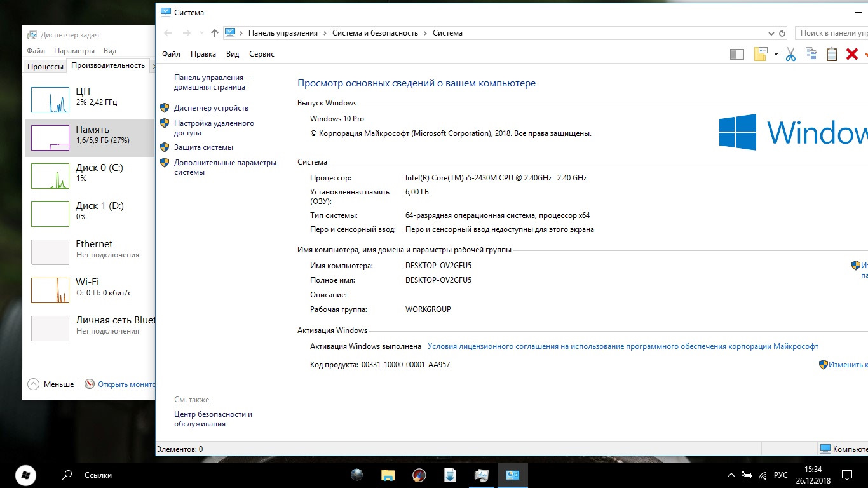
Task: Show hidden tray icons chevron
Action: (x=731, y=475)
